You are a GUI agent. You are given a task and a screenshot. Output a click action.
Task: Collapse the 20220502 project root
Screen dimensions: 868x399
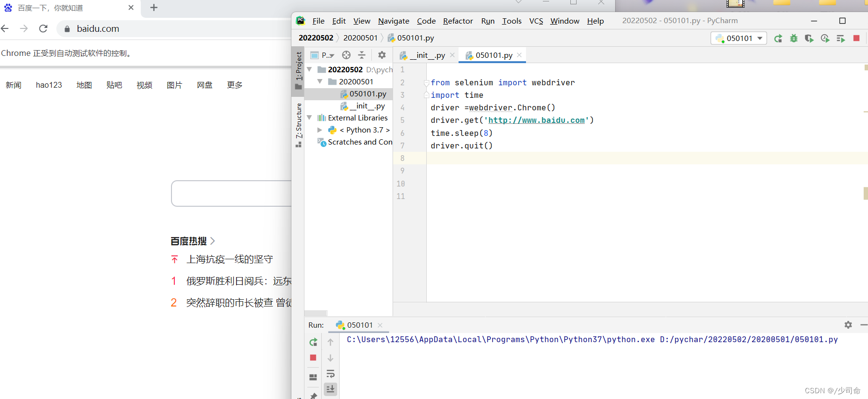[309, 69]
